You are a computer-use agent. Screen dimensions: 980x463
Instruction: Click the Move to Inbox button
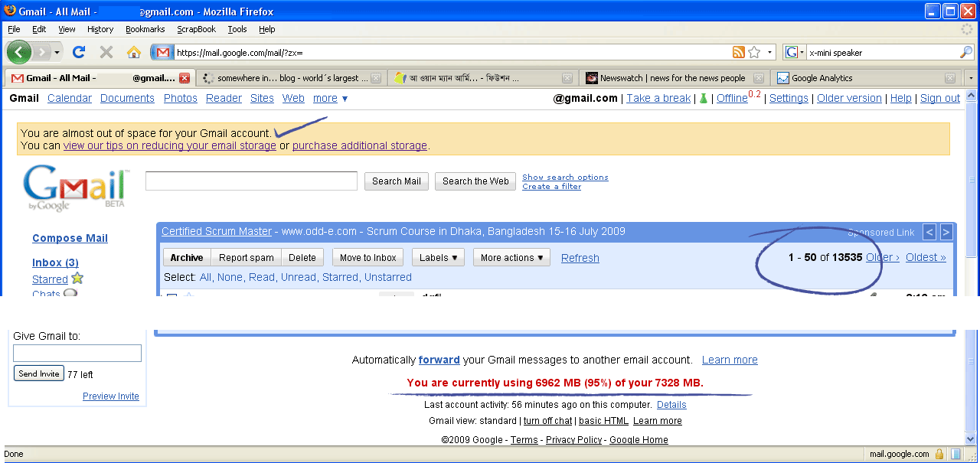pyautogui.click(x=368, y=258)
